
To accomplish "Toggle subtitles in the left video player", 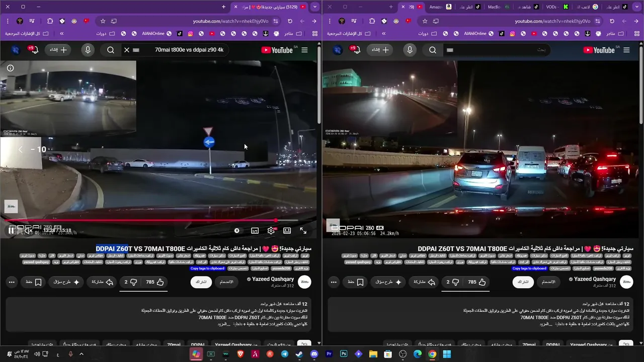I will [x=255, y=231].
